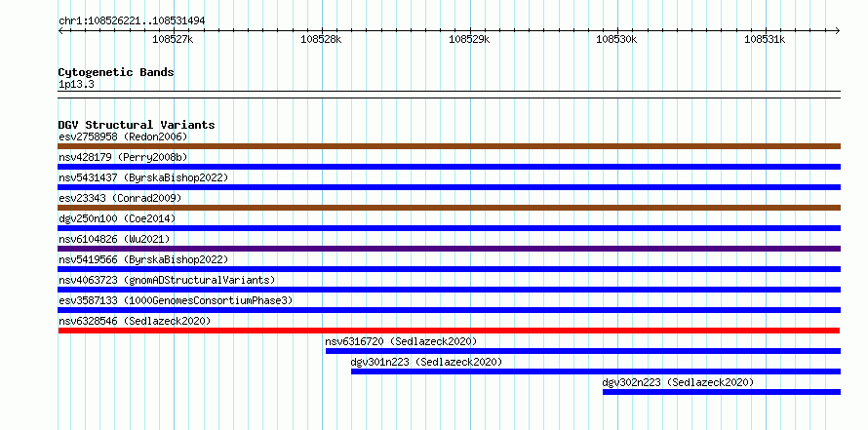The width and height of the screenshot is (868, 430).
Task: Click the dgv250n100 (Coe2014) label
Action: coord(117,218)
